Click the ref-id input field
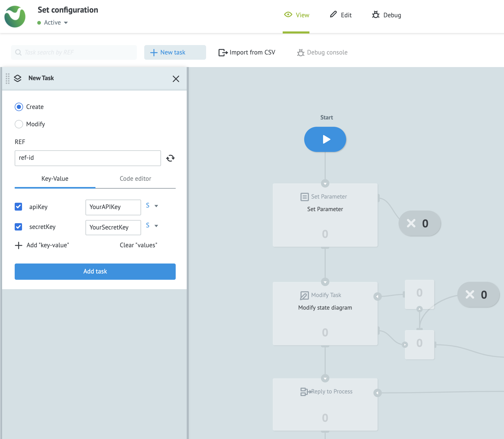Screen dimensions: 504x439 (88, 158)
